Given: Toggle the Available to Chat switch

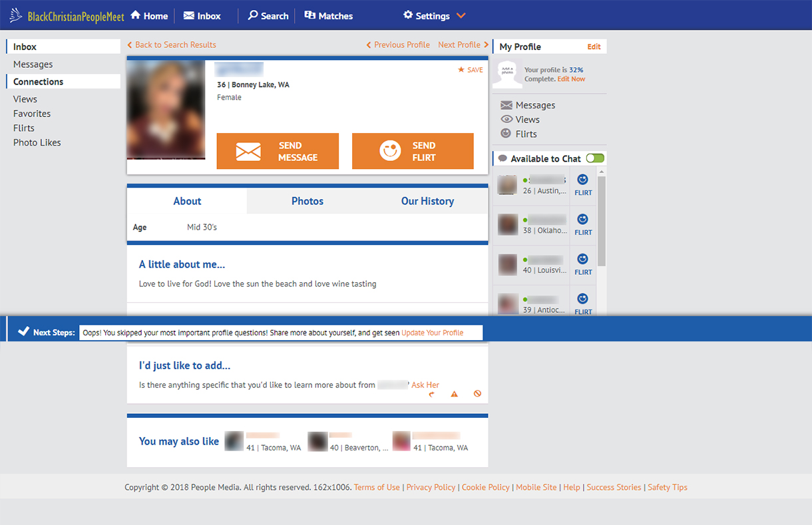Looking at the screenshot, I should click(x=595, y=158).
